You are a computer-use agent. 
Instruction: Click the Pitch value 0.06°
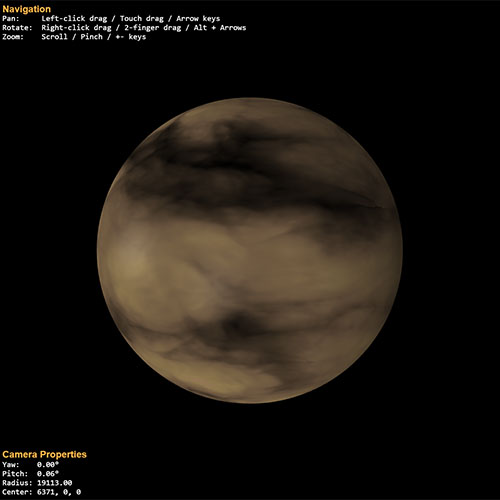pos(48,474)
